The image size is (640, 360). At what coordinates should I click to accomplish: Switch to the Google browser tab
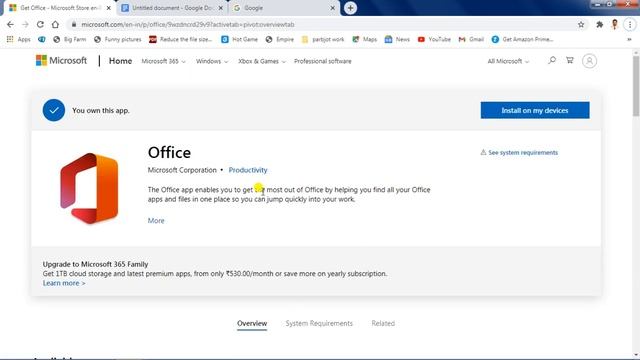click(x=284, y=8)
